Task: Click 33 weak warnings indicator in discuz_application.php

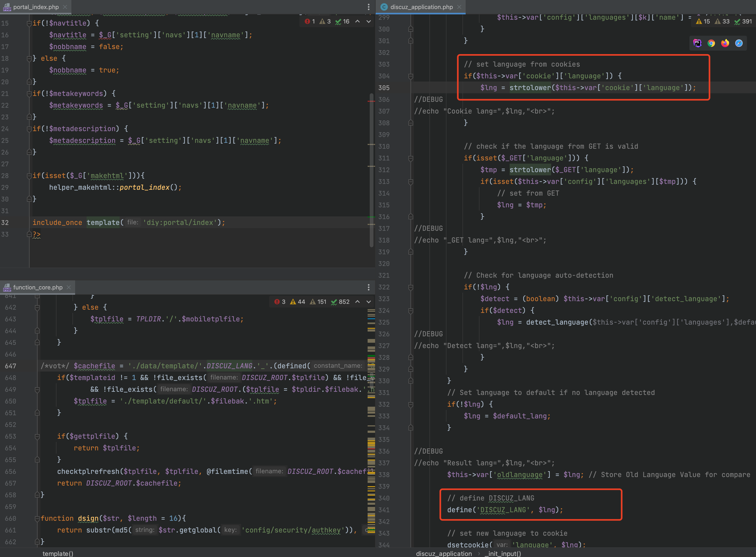Action: [722, 21]
